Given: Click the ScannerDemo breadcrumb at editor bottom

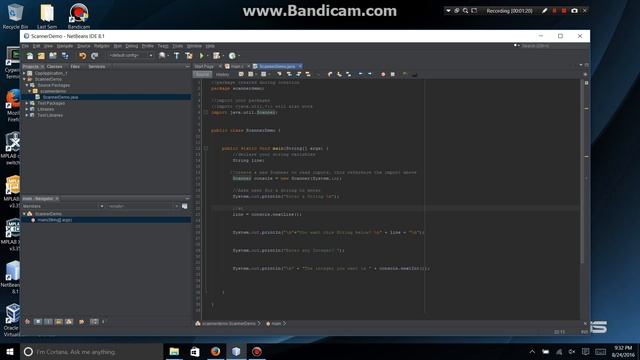Looking at the screenshot, I should pyautogui.click(x=228, y=323).
